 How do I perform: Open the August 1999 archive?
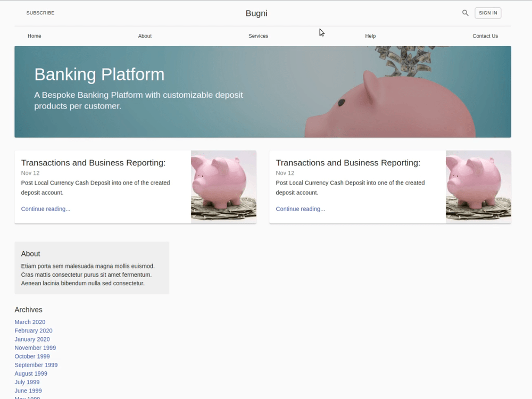tap(31, 373)
